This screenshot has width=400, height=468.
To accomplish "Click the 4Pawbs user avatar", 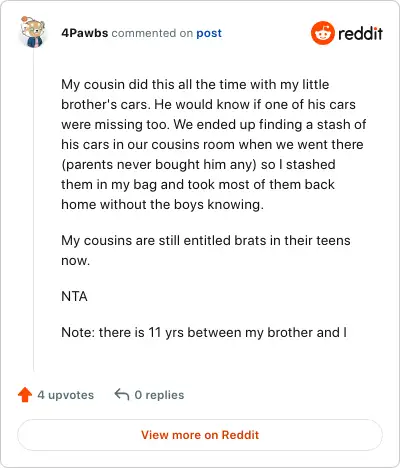I will pyautogui.click(x=33, y=32).
